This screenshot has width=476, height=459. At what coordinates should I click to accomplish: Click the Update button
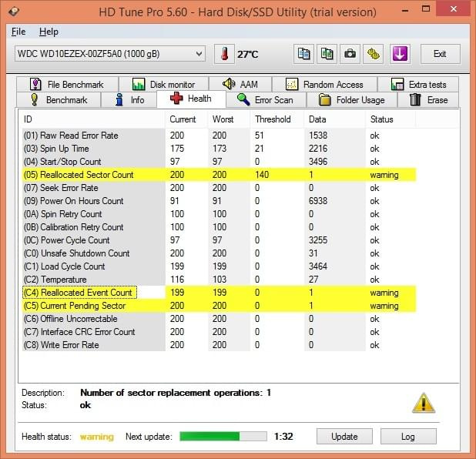[x=344, y=437]
